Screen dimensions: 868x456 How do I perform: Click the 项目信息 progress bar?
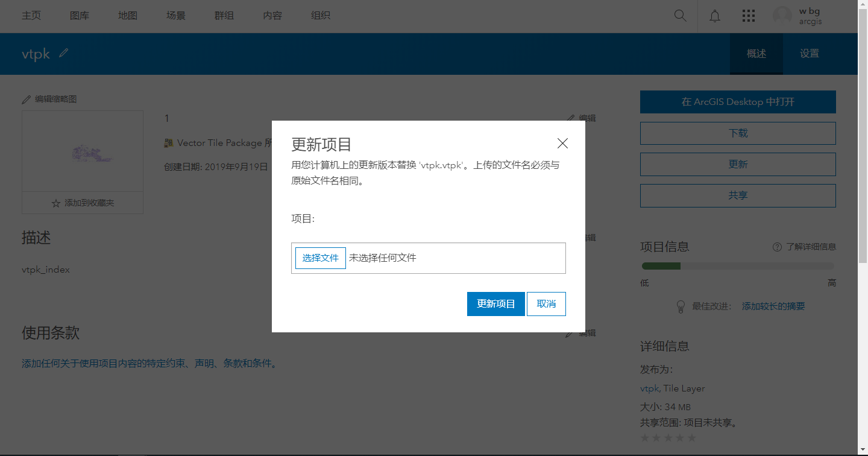(x=738, y=266)
